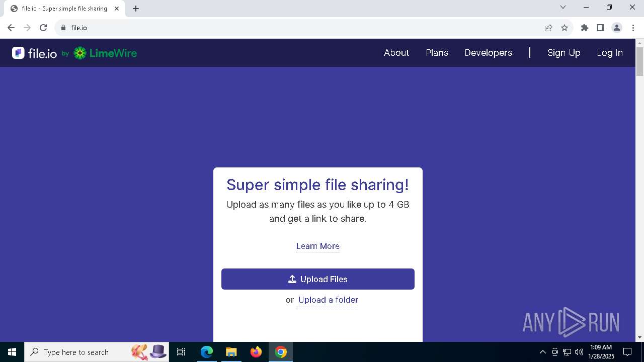
Task: Click the browser forward arrow
Action: pos(27,28)
